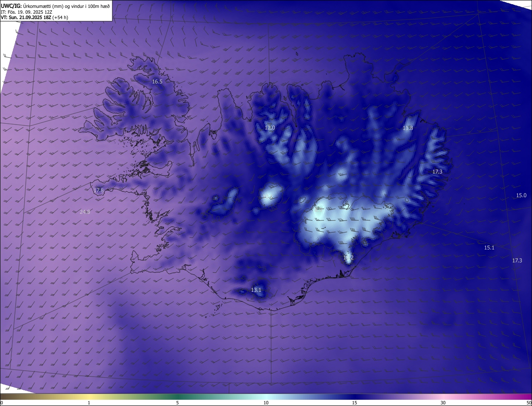This screenshot has height=406, width=532.
Task: Click the 16.5 value over the Westfjords
Action: tap(157, 82)
